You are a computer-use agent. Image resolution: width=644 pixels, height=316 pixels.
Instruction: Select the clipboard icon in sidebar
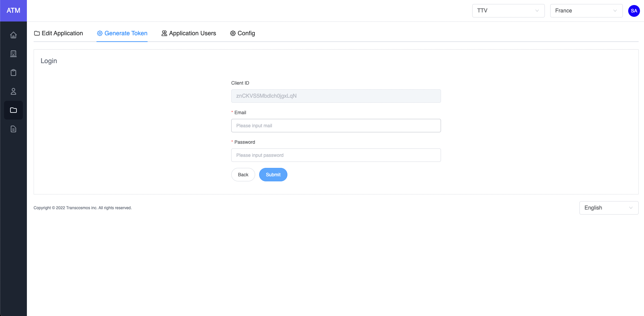(x=13, y=73)
